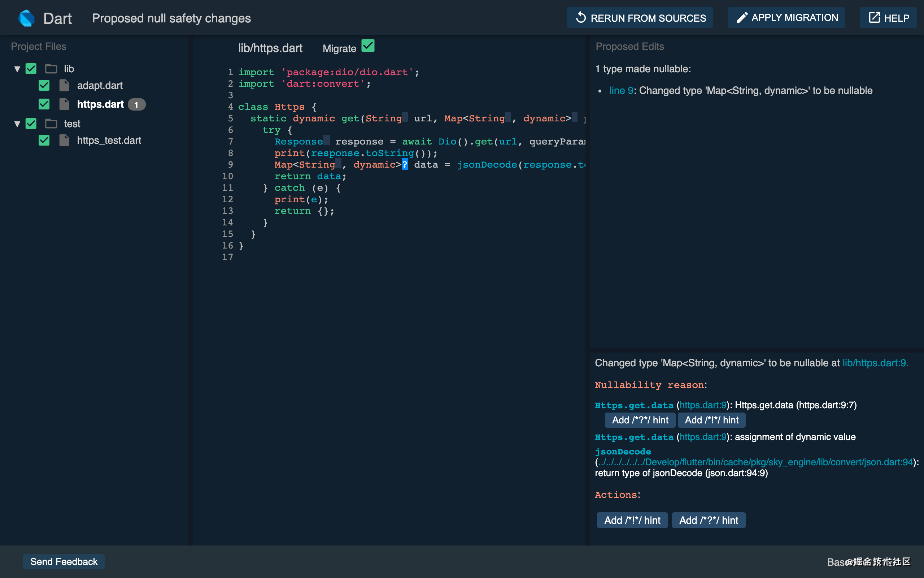Viewport: 924px width, 578px height.
Task: Click the Apply Migration button
Action: click(786, 18)
